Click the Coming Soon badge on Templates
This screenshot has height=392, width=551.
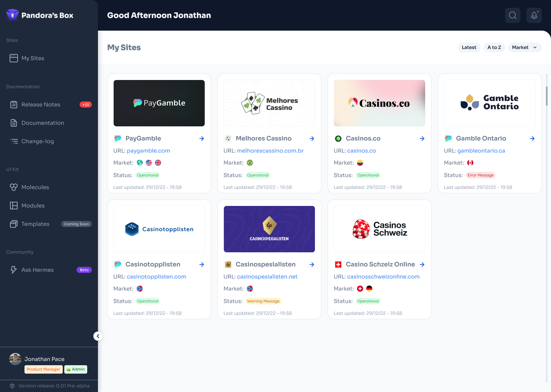[x=77, y=224]
